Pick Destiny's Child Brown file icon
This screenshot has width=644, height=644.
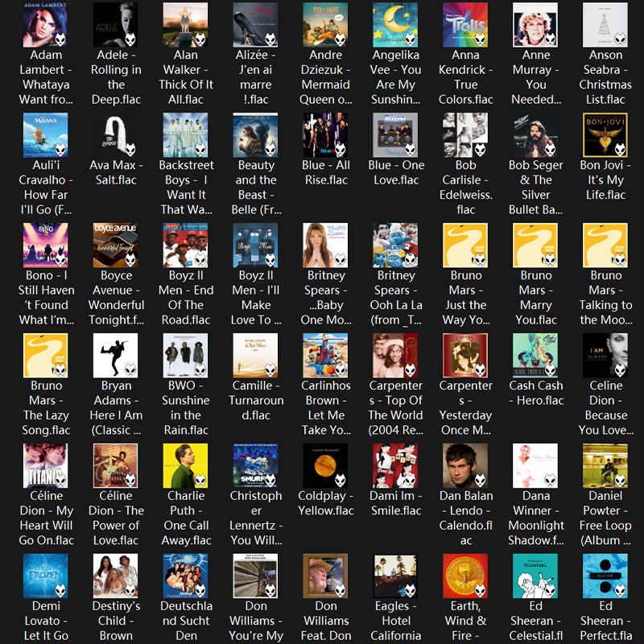(x=115, y=576)
